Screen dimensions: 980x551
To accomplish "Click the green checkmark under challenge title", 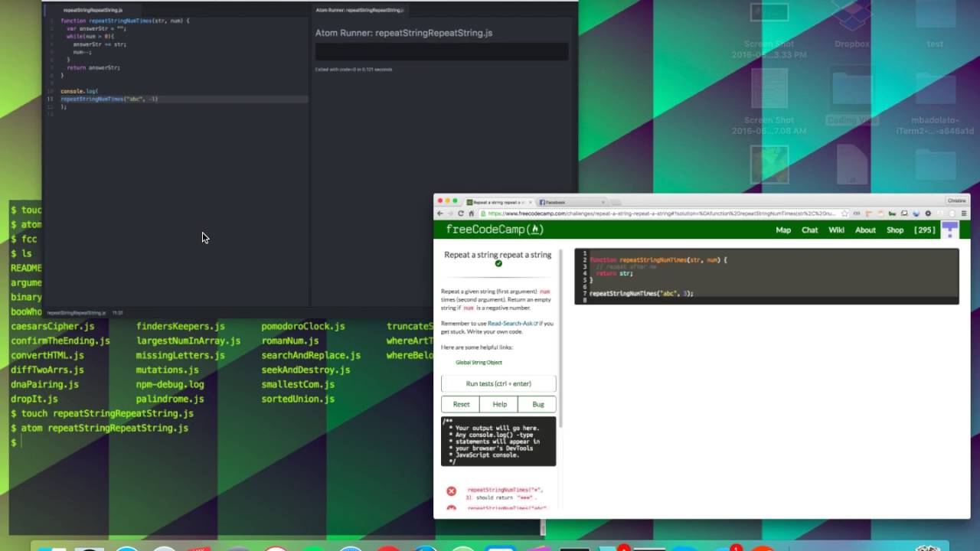I will (x=498, y=263).
